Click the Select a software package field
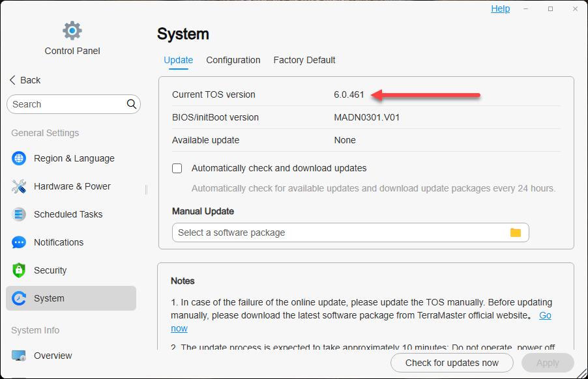The height and width of the screenshot is (379, 588). (339, 232)
